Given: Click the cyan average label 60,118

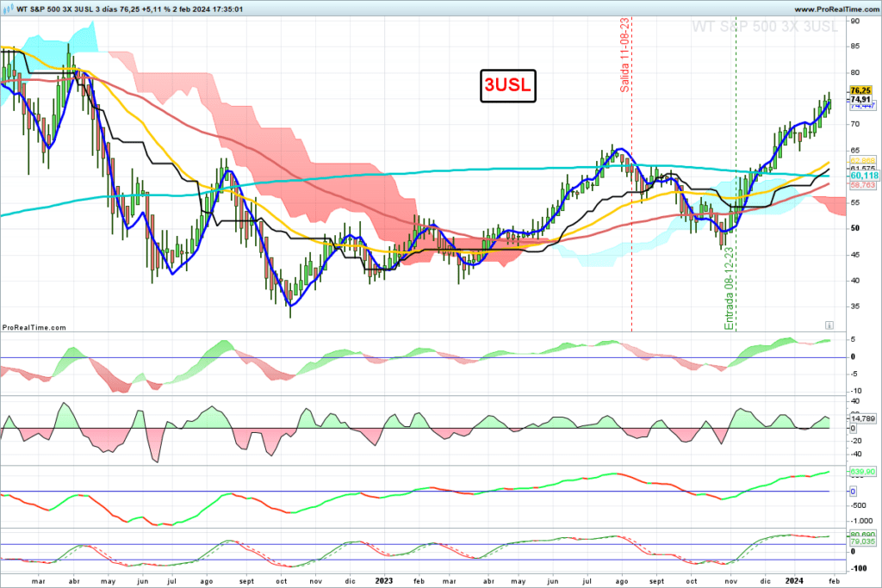Looking at the screenshot, I should [863, 176].
